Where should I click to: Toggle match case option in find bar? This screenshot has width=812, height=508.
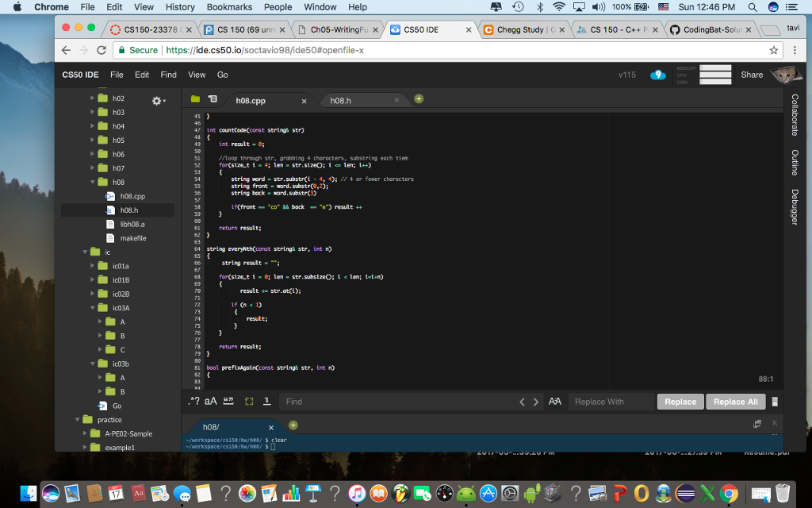coord(210,401)
